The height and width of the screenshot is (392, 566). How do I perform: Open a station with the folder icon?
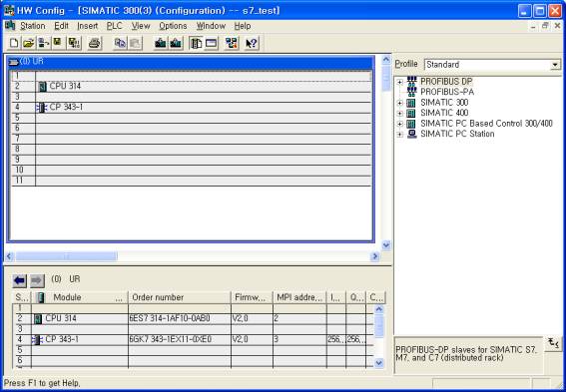pyautogui.click(x=29, y=43)
